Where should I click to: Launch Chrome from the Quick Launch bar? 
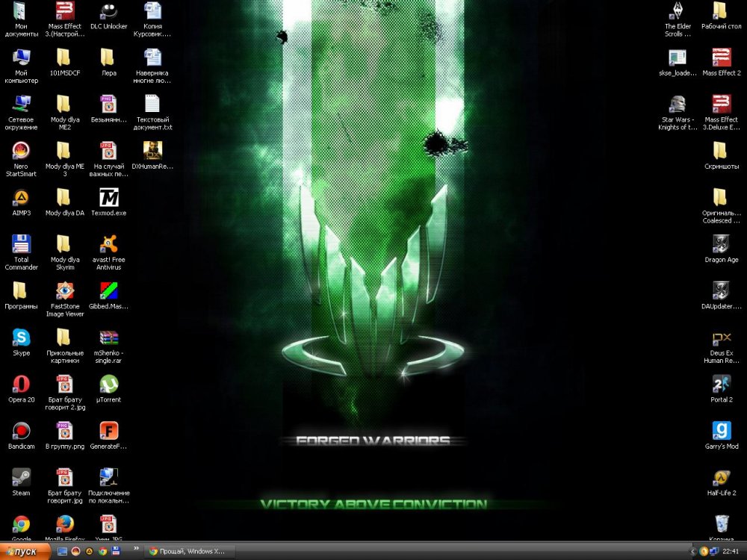click(102, 551)
